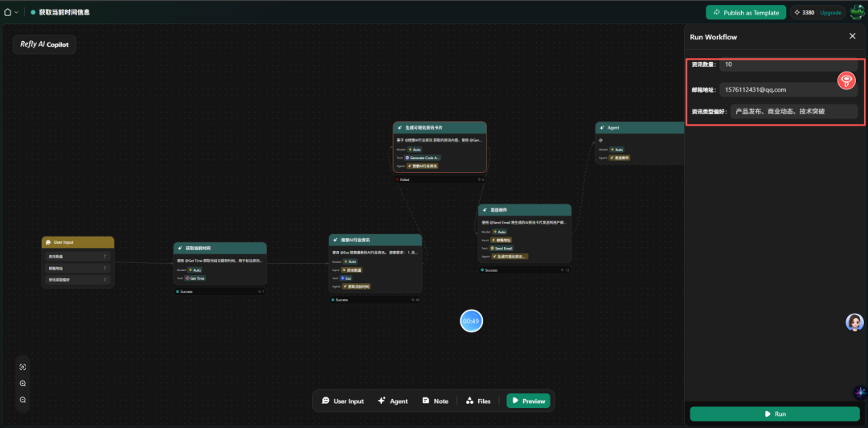
Task: Select the yellow User Input node header
Action: point(78,242)
